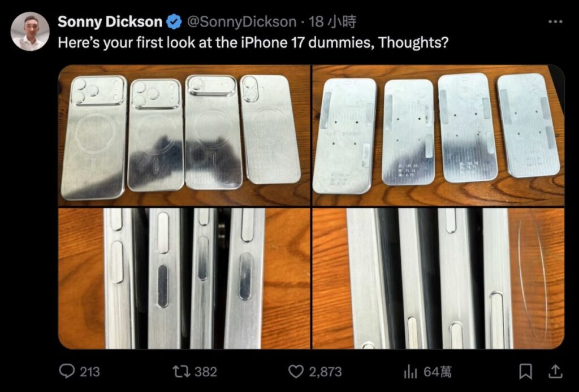The height and width of the screenshot is (392, 579).
Task: Open the @SonnyDickson handle link
Action: pos(242,22)
